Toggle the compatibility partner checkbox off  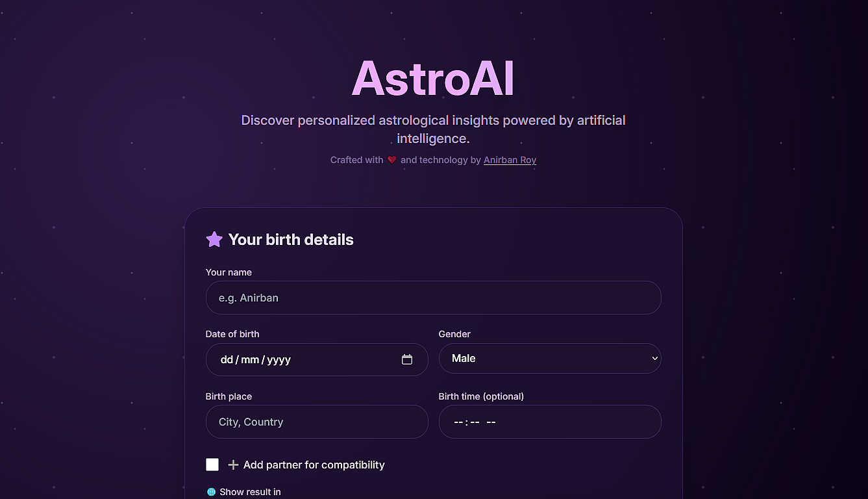click(212, 464)
